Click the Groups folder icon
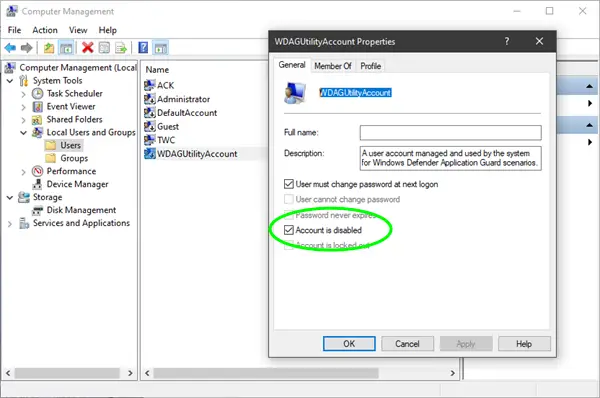The width and height of the screenshot is (600, 398). point(51,158)
